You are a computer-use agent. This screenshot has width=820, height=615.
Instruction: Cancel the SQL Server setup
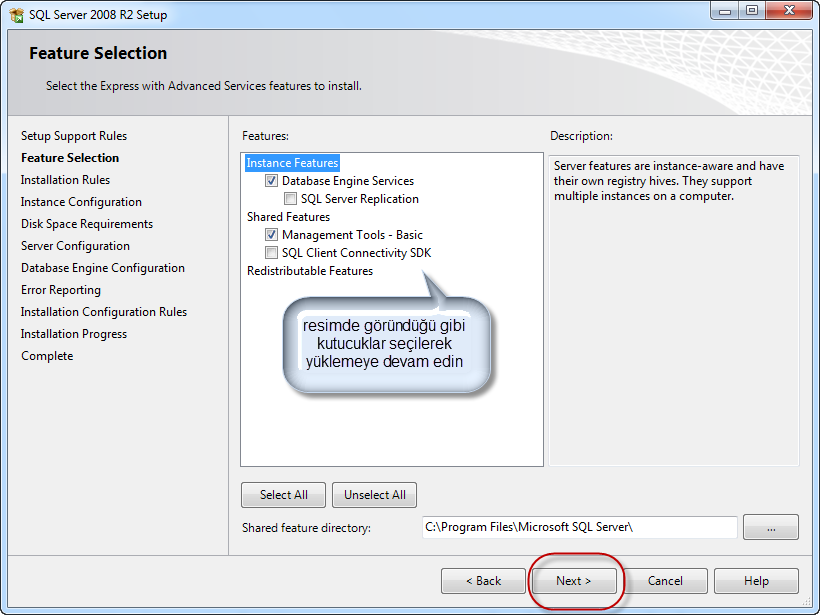(x=665, y=581)
